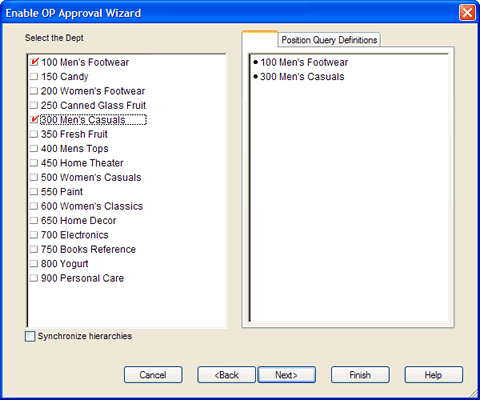Check the 550 Paint checkbox

pyautogui.click(x=34, y=192)
